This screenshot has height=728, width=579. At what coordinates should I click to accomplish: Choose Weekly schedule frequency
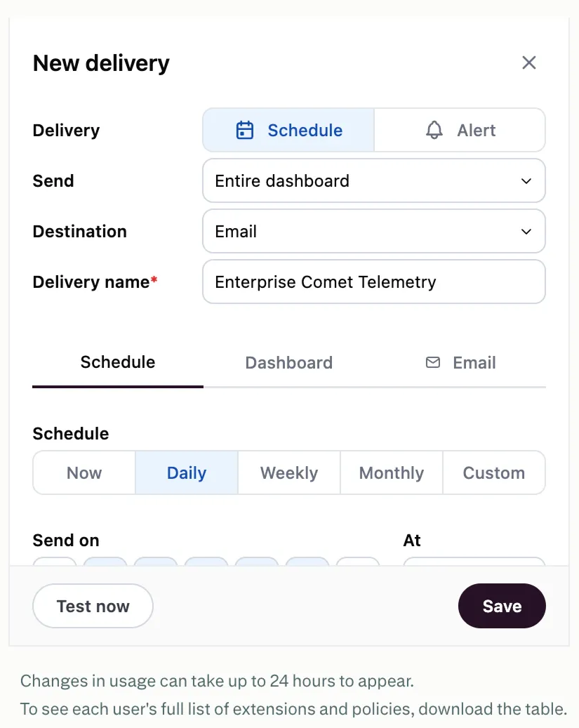click(289, 472)
